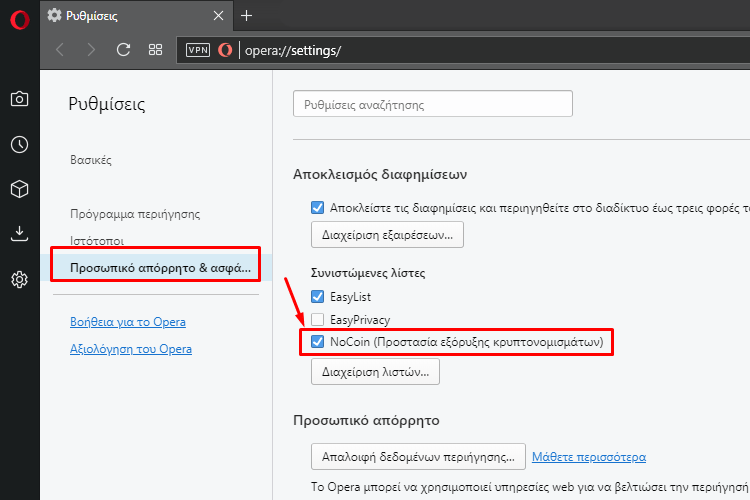The height and width of the screenshot is (500, 750).
Task: Uncheck the EasyList checkbox
Action: pos(318,297)
